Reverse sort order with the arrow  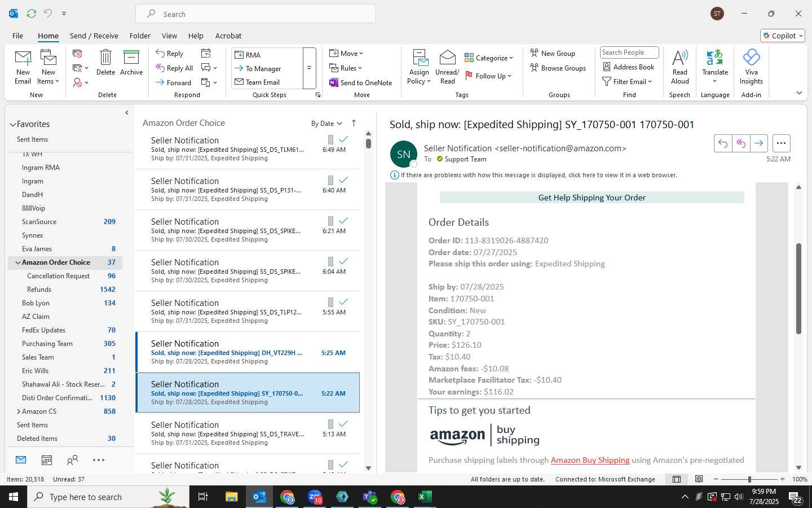click(354, 123)
